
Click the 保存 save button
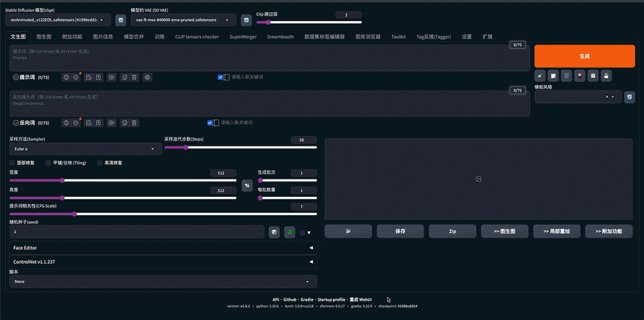pos(401,231)
